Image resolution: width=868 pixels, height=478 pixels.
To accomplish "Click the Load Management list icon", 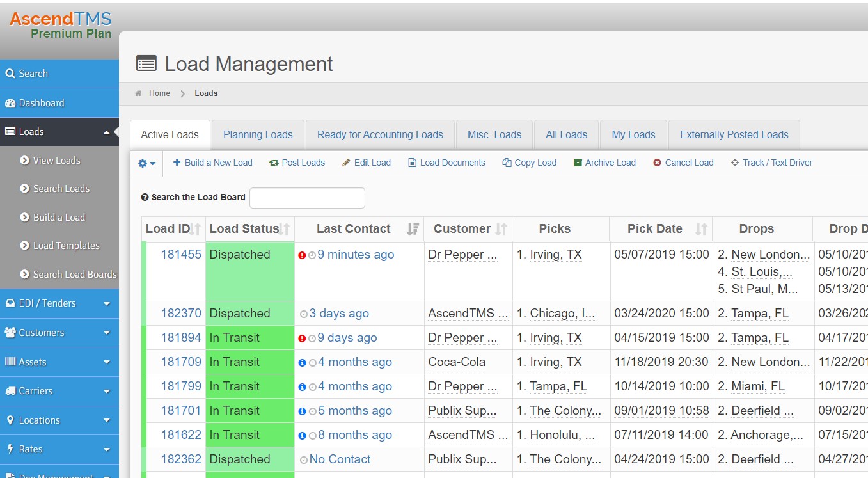I will click(x=146, y=64).
